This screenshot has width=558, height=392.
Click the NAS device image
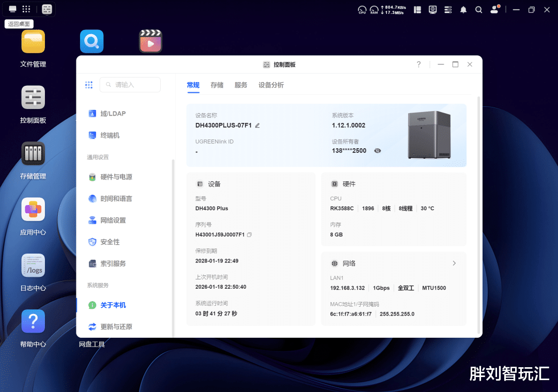click(429, 134)
